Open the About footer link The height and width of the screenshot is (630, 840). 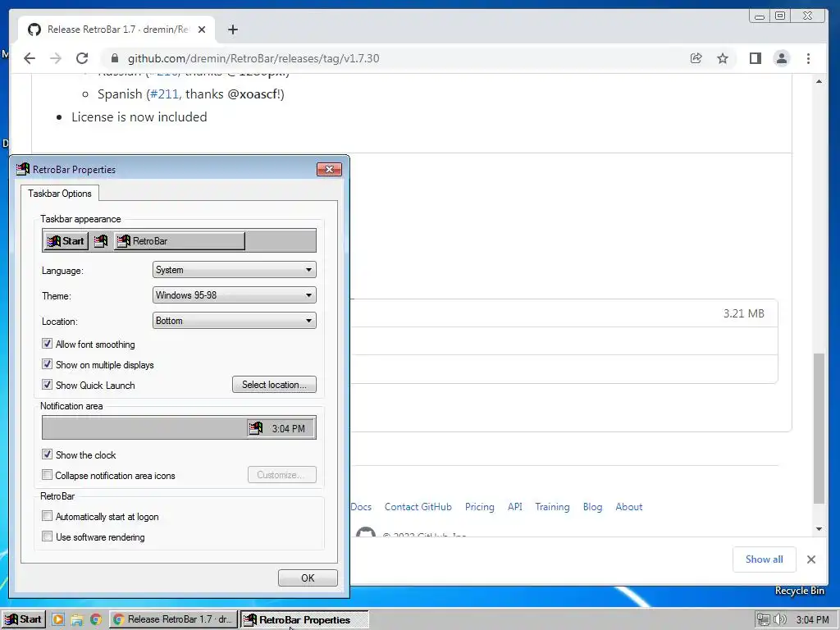coord(629,507)
